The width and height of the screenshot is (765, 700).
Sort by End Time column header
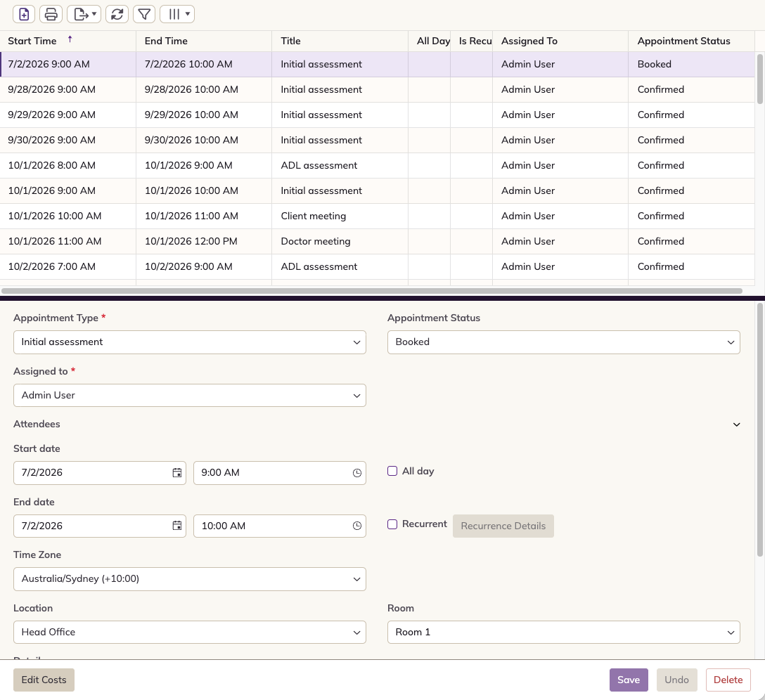[203, 41]
